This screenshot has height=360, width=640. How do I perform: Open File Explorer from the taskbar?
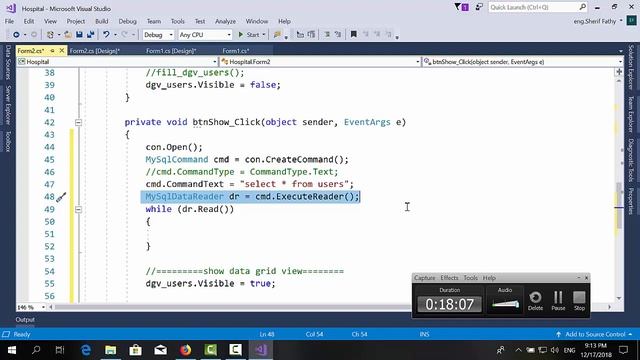point(111,350)
